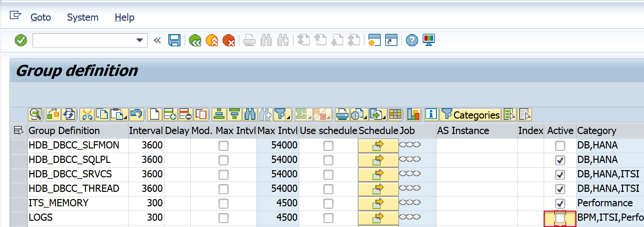
Task: Enable Use schedule for HDB_DBCC_SQLPL
Action: click(328, 160)
